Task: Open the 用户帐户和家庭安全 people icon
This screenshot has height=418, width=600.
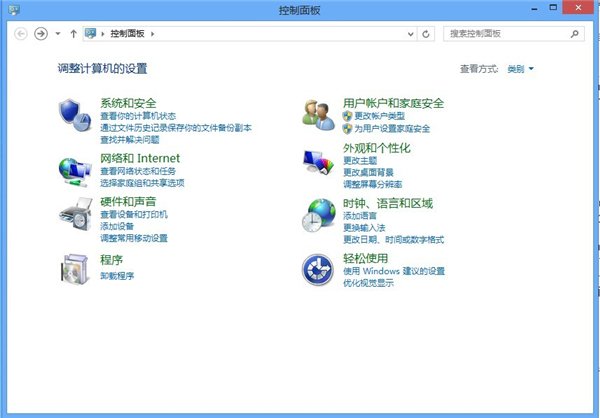Action: coord(318,115)
